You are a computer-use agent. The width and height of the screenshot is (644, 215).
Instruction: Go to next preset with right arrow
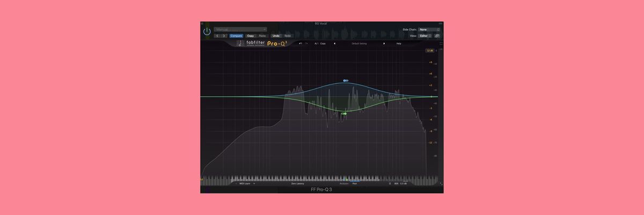click(x=224, y=36)
